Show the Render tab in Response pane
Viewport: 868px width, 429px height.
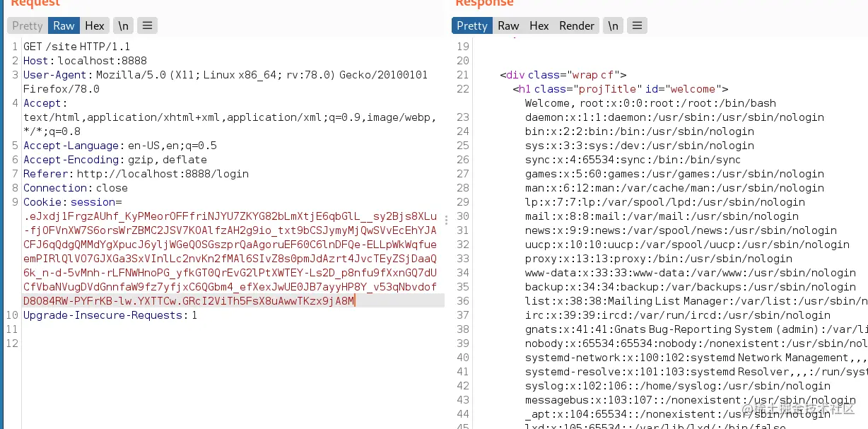(577, 26)
